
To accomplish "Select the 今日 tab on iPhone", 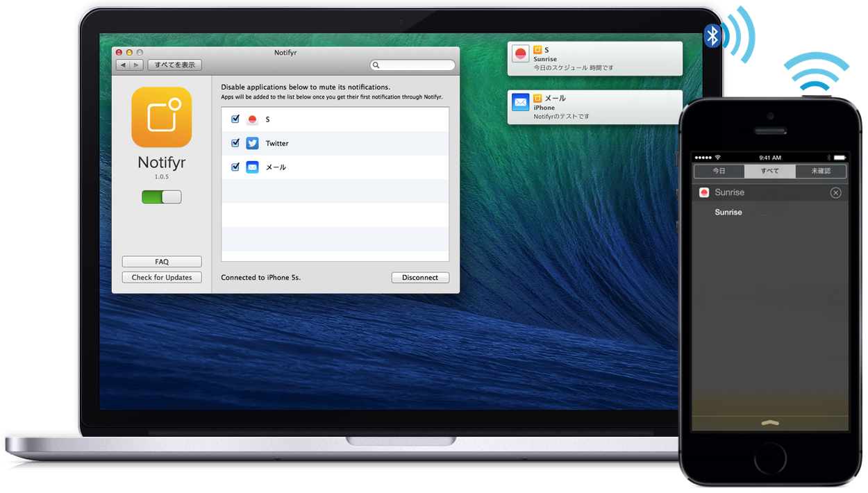I will [719, 171].
